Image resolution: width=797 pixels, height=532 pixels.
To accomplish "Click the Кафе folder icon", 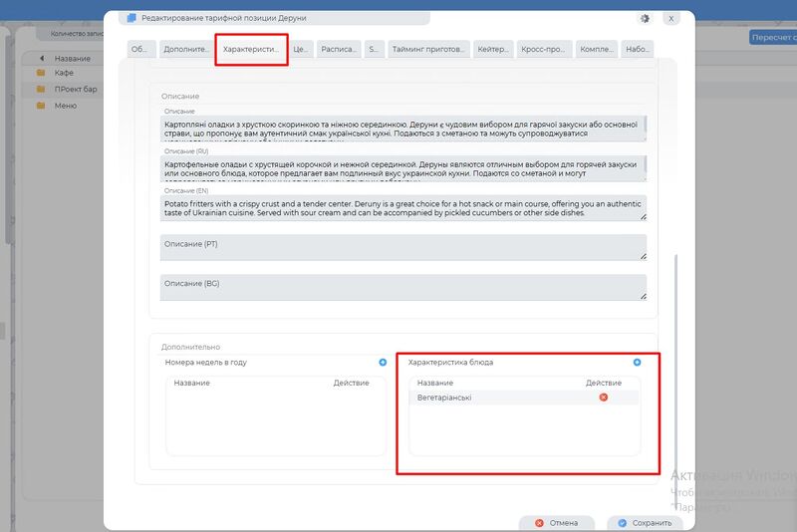I will point(41,73).
